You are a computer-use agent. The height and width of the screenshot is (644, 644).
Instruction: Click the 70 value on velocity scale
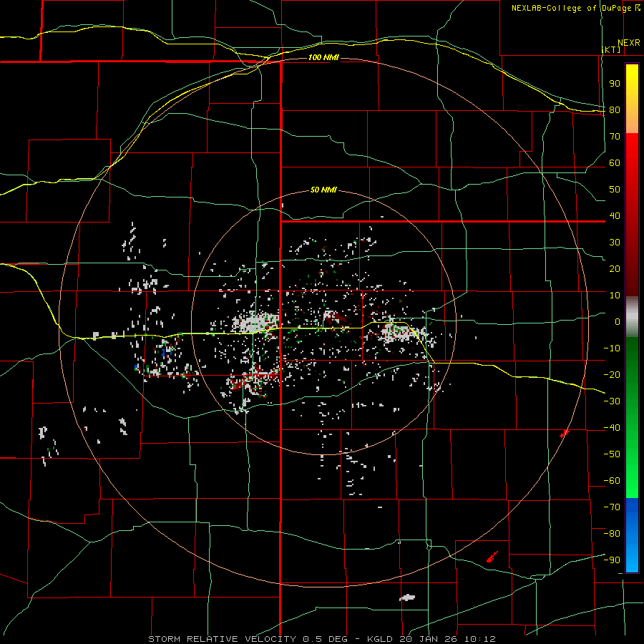pyautogui.click(x=615, y=137)
